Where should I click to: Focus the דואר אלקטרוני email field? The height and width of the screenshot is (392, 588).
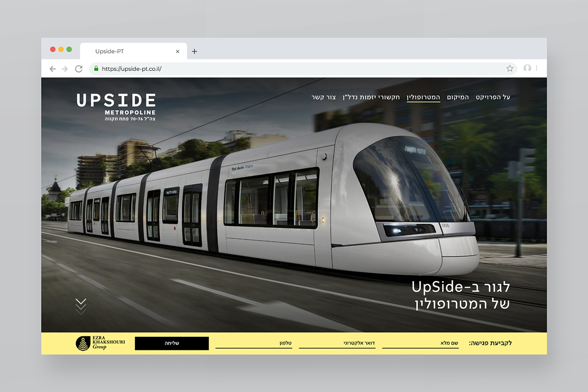(x=337, y=344)
